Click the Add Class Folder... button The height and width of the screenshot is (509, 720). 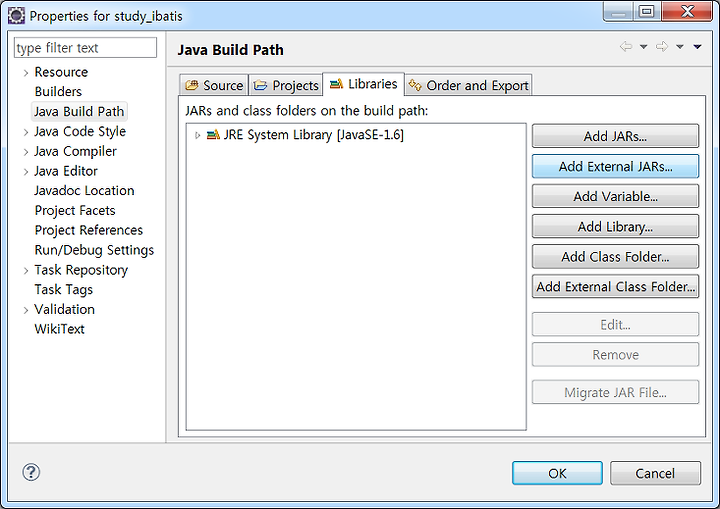tap(615, 256)
